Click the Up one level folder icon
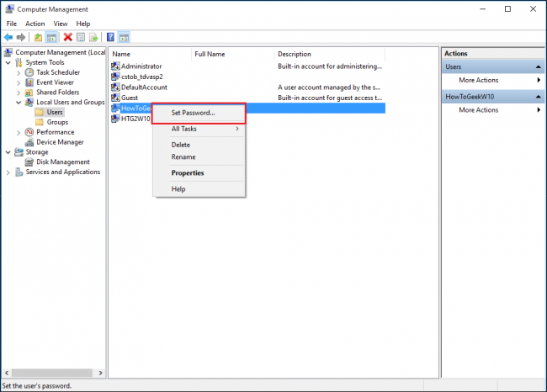Image resolution: width=547 pixels, height=392 pixels. coord(39,37)
